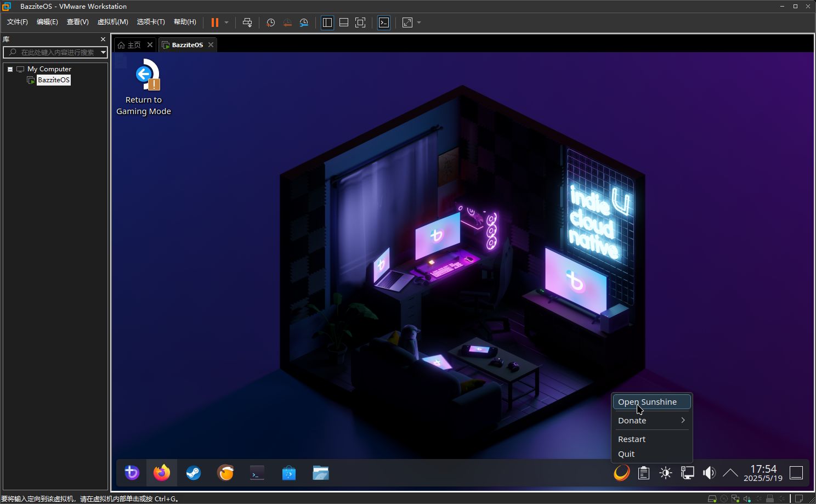The height and width of the screenshot is (504, 816).
Task: Enter full screen mode from the toolbar
Action: click(x=360, y=22)
